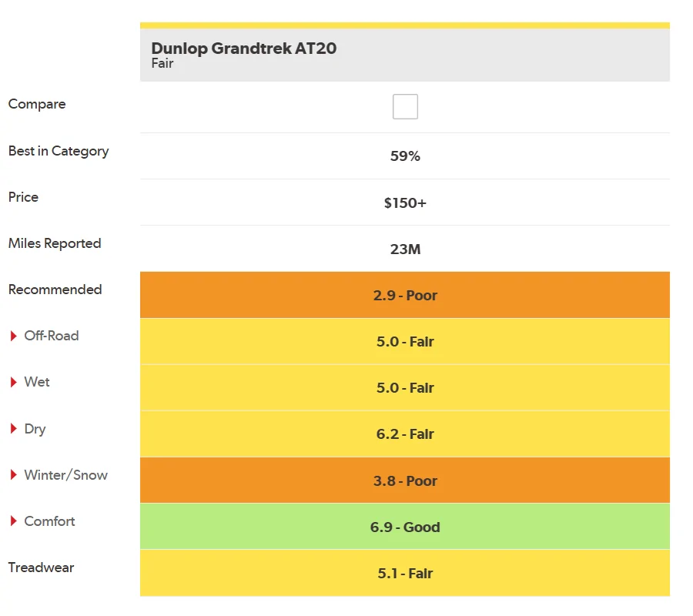The height and width of the screenshot is (616, 693).
Task: Click the Wet 5.0 - Fair score
Action: coord(405,388)
